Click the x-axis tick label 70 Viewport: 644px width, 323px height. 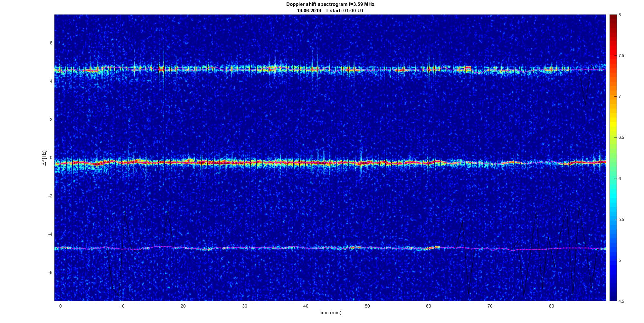[x=490, y=306]
